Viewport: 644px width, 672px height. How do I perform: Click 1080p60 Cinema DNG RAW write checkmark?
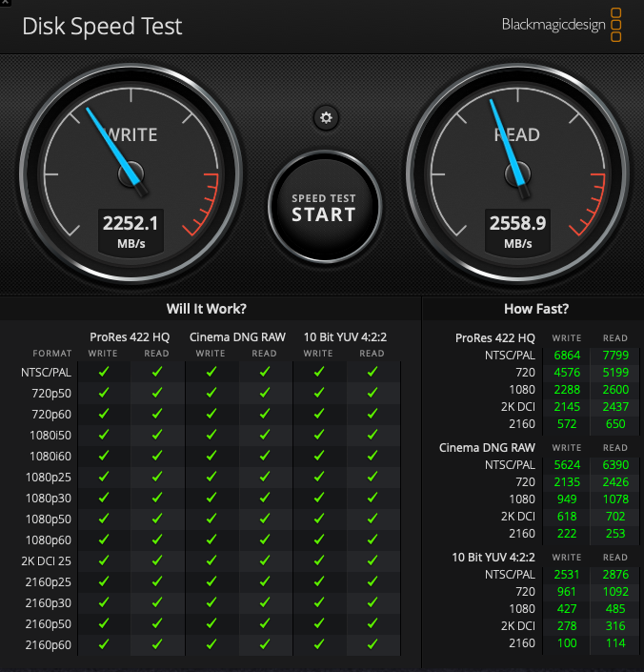[211, 540]
